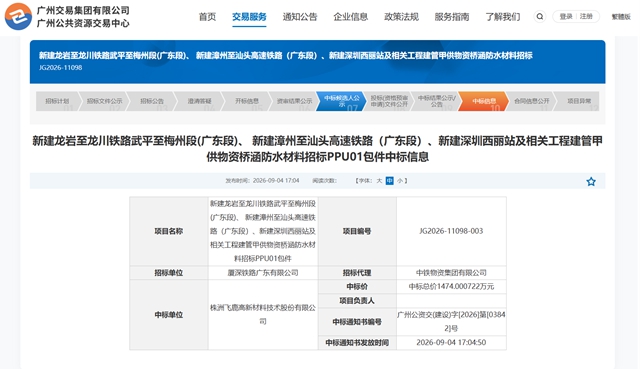
Task: Open the 交易服务 navigation item
Action: point(249,17)
